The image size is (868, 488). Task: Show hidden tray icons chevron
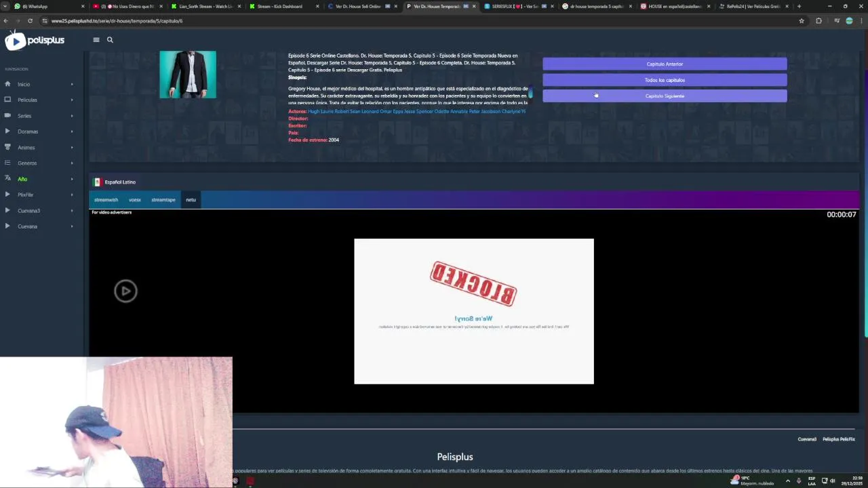(787, 481)
